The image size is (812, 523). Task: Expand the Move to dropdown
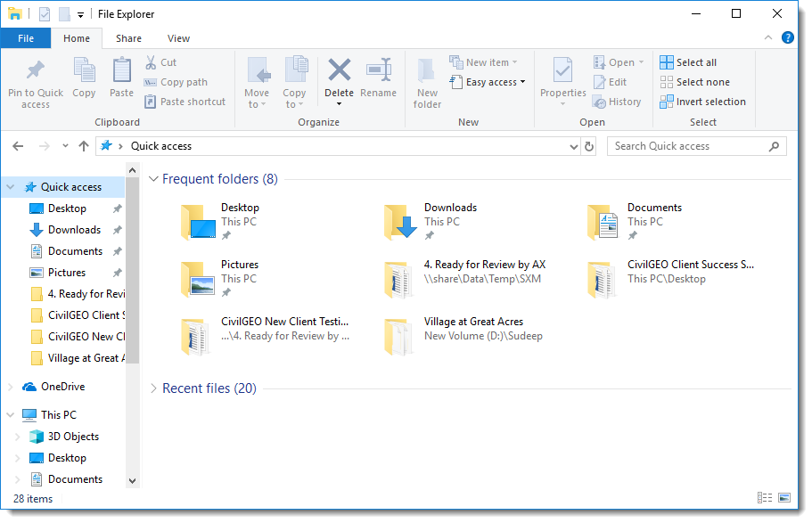[x=258, y=81]
